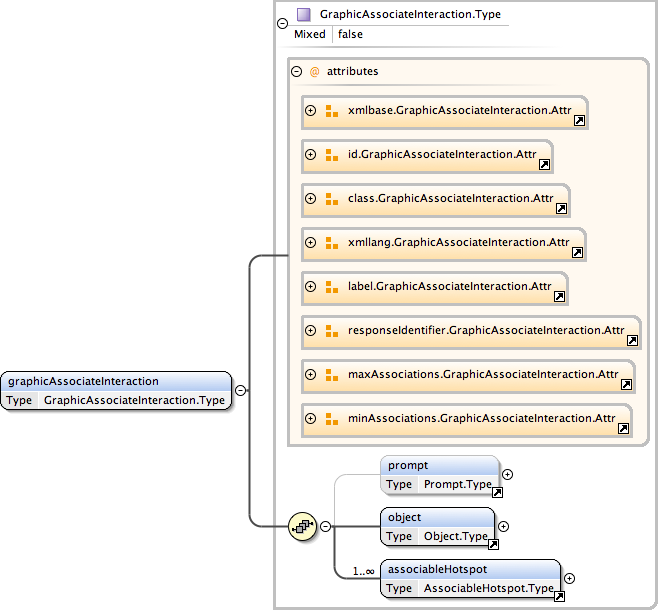Viewport: 658px width, 610px height.
Task: Click the link arrow on AssociableHotspot.Type
Action: 559,596
